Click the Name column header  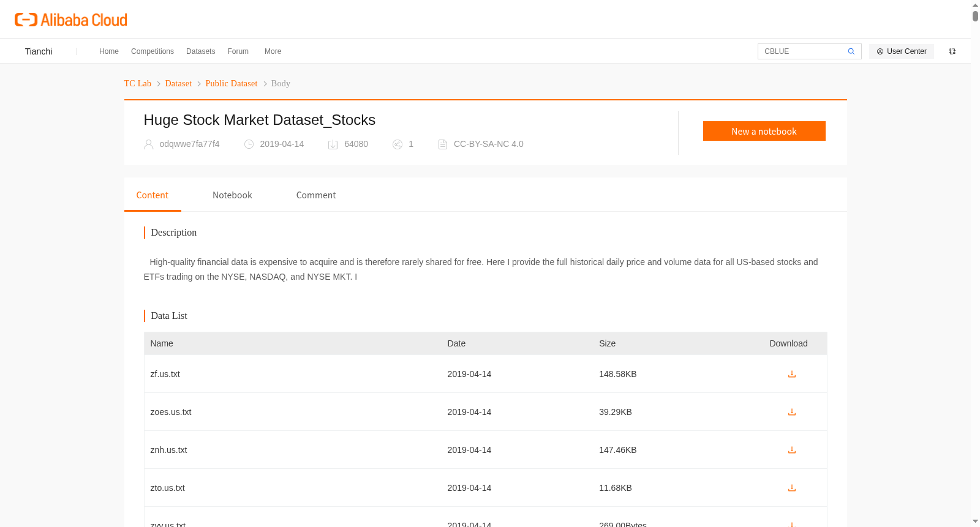[x=162, y=343]
